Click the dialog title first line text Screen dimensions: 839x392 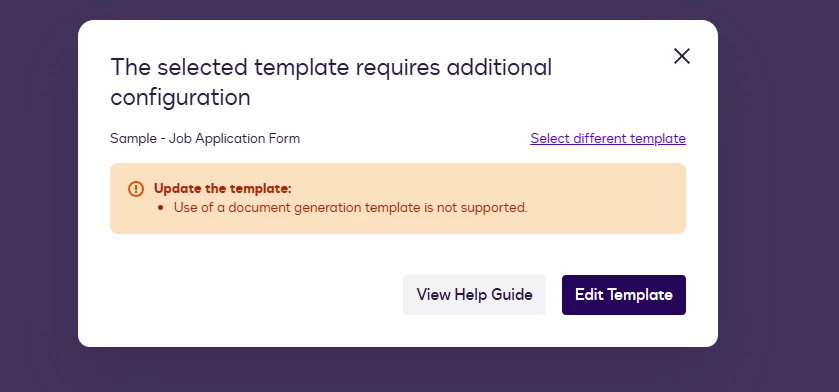[x=331, y=67]
